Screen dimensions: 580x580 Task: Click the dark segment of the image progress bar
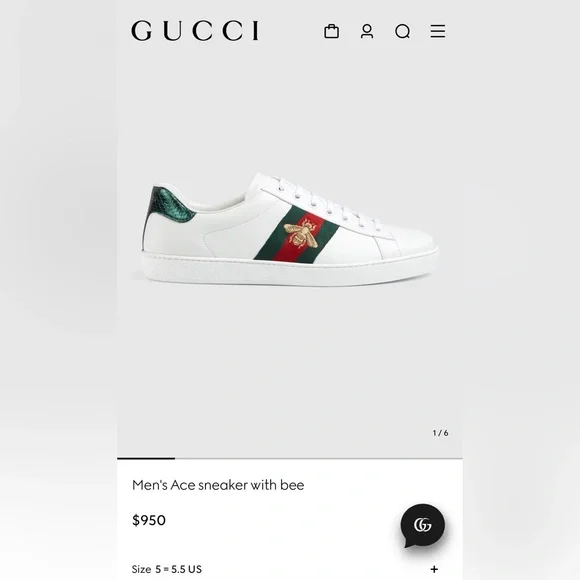tap(146, 458)
